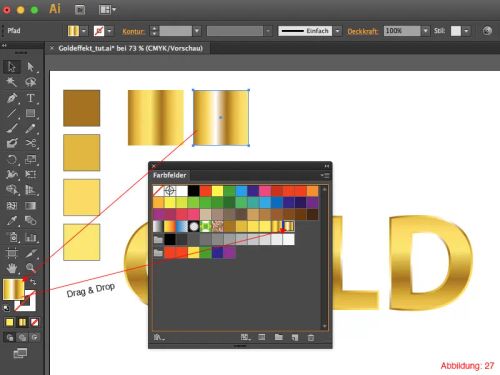Screen dimensions: 500x375
Task: Open the Einfach brush definition dropdown
Action: pos(338,31)
